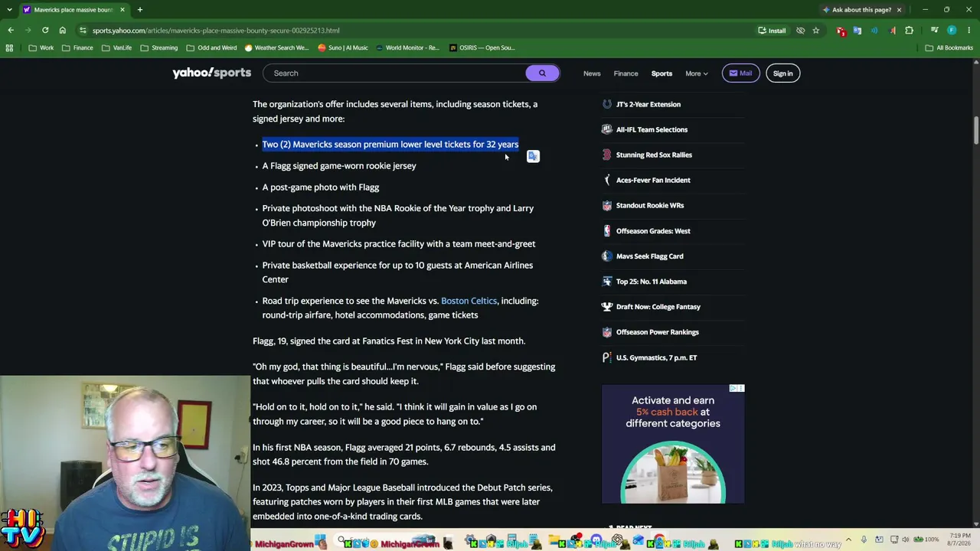Reload the current page
This screenshot has height=551, width=980.
click(45, 31)
